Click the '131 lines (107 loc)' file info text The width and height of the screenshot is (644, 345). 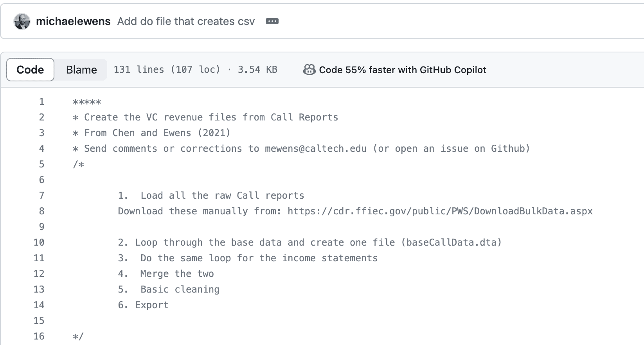167,70
